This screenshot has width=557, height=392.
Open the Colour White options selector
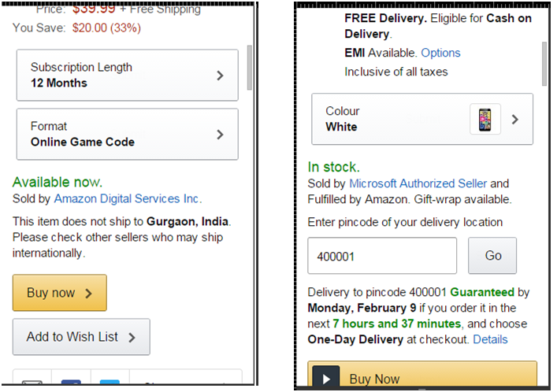pos(394,120)
